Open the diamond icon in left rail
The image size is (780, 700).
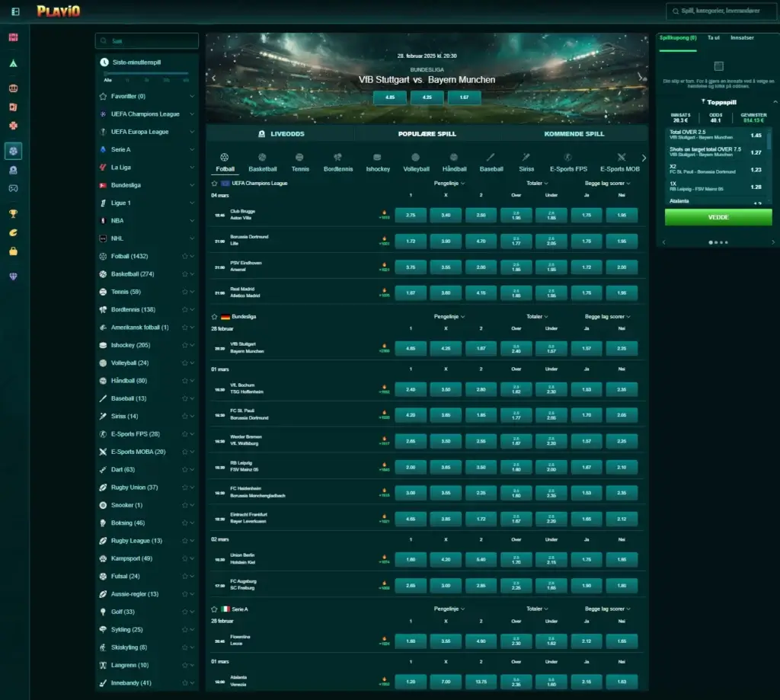pyautogui.click(x=14, y=276)
